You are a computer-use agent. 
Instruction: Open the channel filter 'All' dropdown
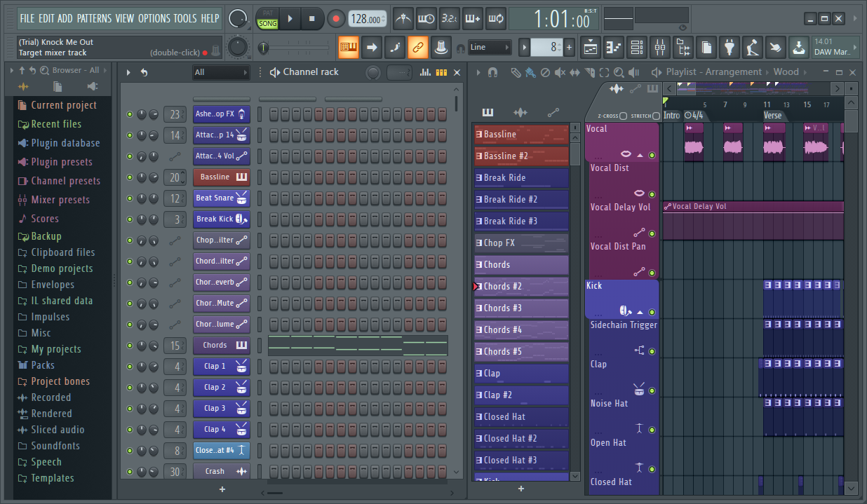[x=221, y=72]
